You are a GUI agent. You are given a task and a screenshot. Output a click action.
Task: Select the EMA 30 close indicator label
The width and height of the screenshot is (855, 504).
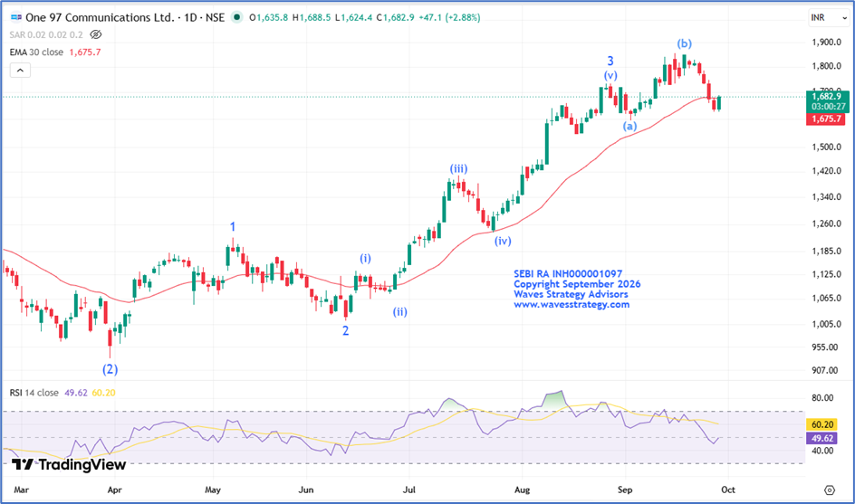(36, 52)
